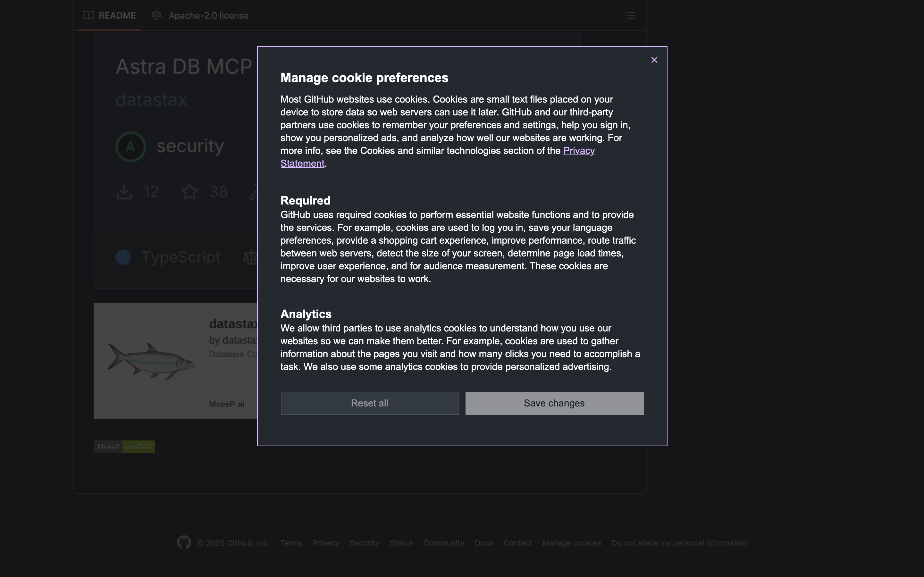The width and height of the screenshot is (924, 577).
Task: Click the blue TypeScript language dot
Action: pyautogui.click(x=123, y=257)
